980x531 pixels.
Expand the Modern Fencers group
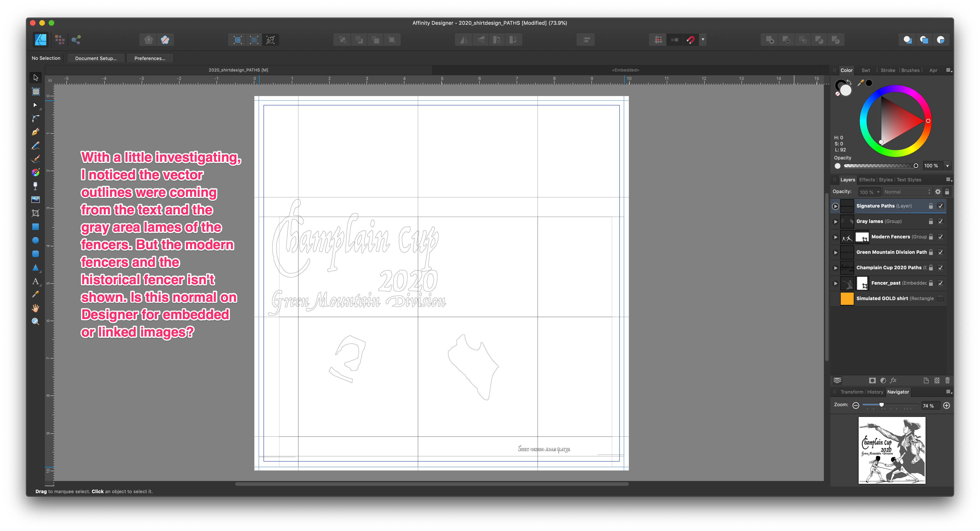(836, 237)
